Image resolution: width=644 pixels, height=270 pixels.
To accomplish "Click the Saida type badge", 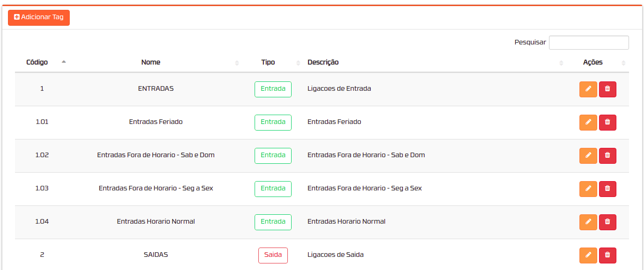I will (x=273, y=255).
